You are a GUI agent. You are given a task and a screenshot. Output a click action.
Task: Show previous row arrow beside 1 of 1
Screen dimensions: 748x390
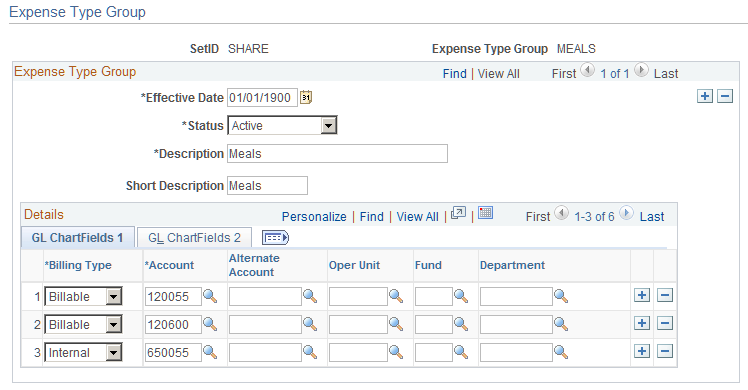pos(588,71)
